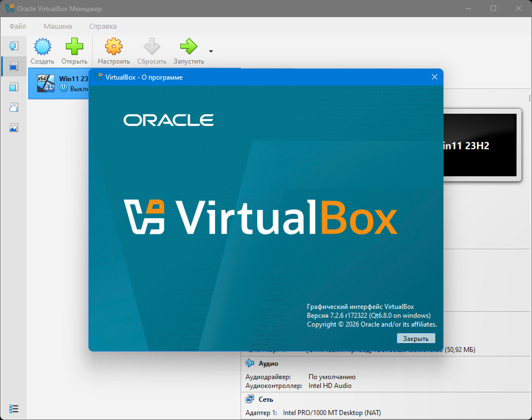
Task: Open the picture icon in the left sidebar
Action: 14,128
